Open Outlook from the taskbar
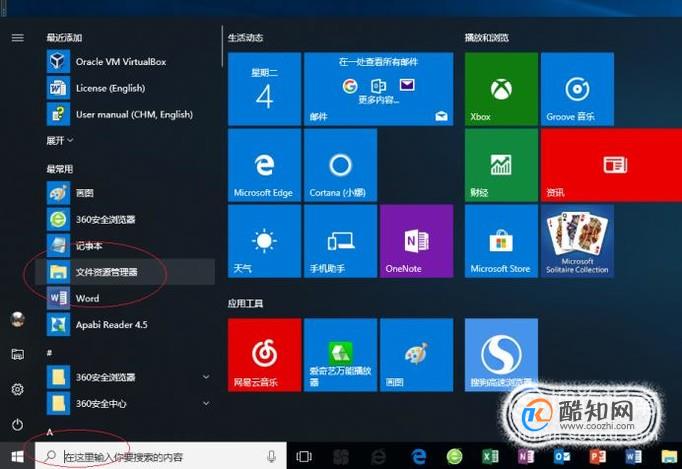This screenshot has height=469, width=682. tap(562, 456)
